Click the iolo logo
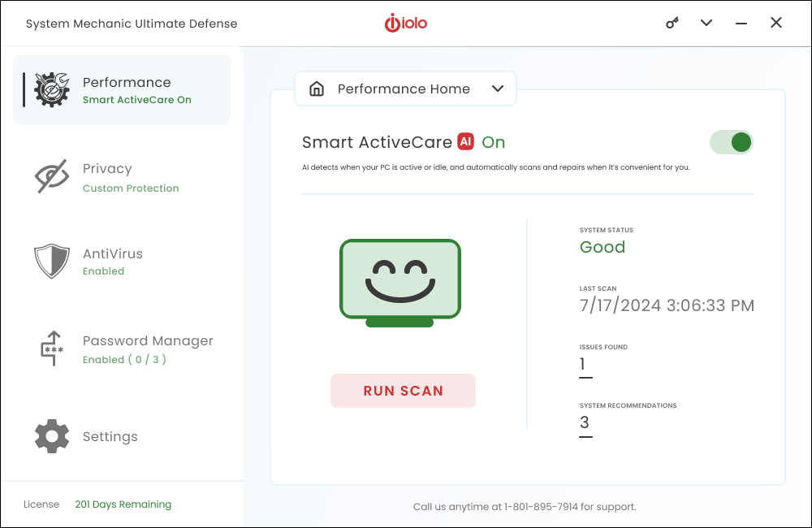 [405, 23]
